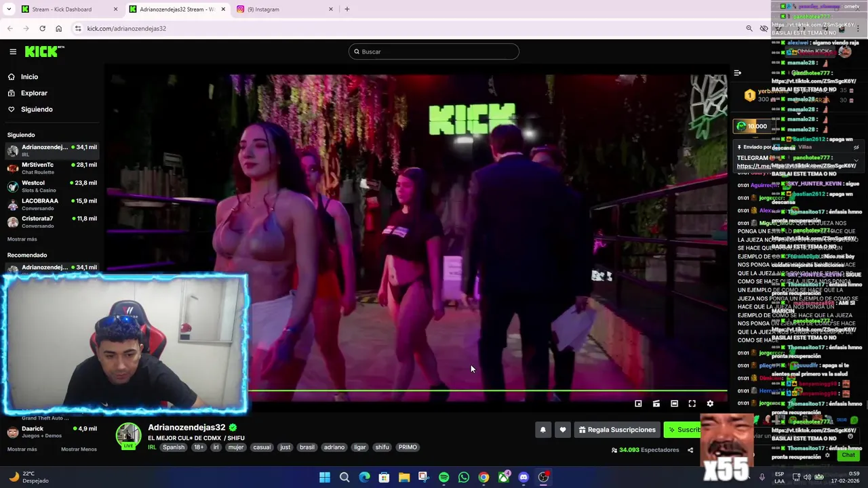The width and height of the screenshot is (868, 488).
Task: Toggle stream notifications bell
Action: (542, 430)
